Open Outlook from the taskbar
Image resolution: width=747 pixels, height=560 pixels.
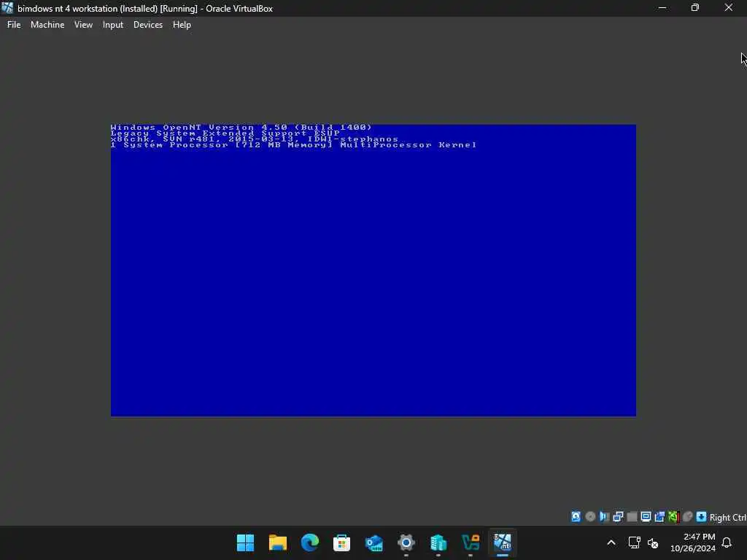(x=374, y=542)
